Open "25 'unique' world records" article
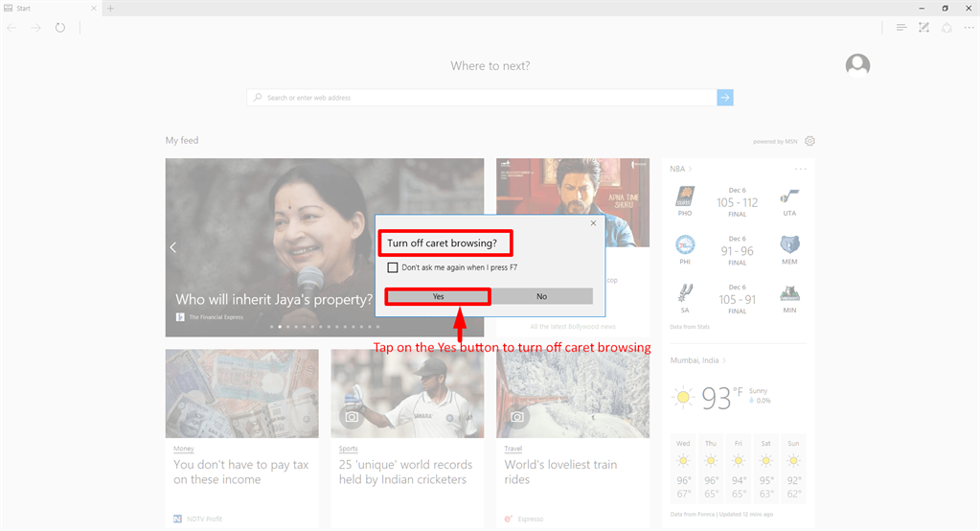Image resolution: width=980 pixels, height=531 pixels. coord(405,473)
